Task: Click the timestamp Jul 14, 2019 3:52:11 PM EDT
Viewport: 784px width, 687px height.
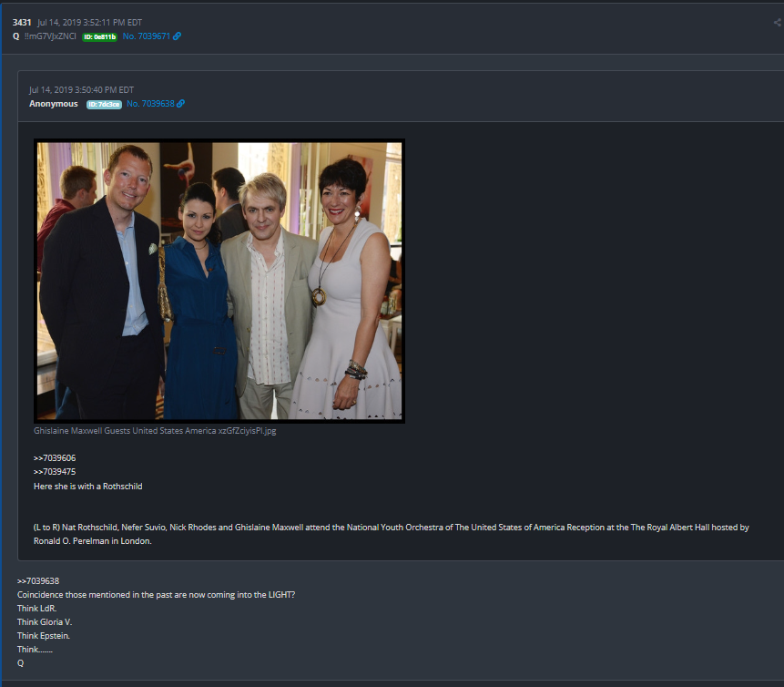Action: click(89, 23)
